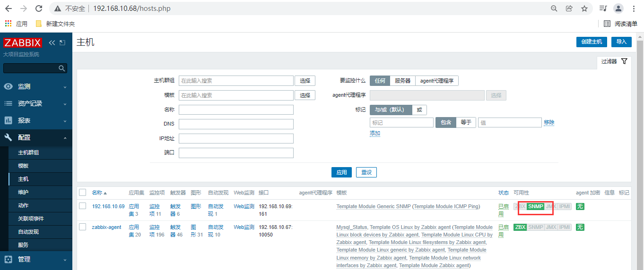The width and height of the screenshot is (644, 270).
Task: Expand the 资产记录 sidebar section
Action: coord(36,103)
